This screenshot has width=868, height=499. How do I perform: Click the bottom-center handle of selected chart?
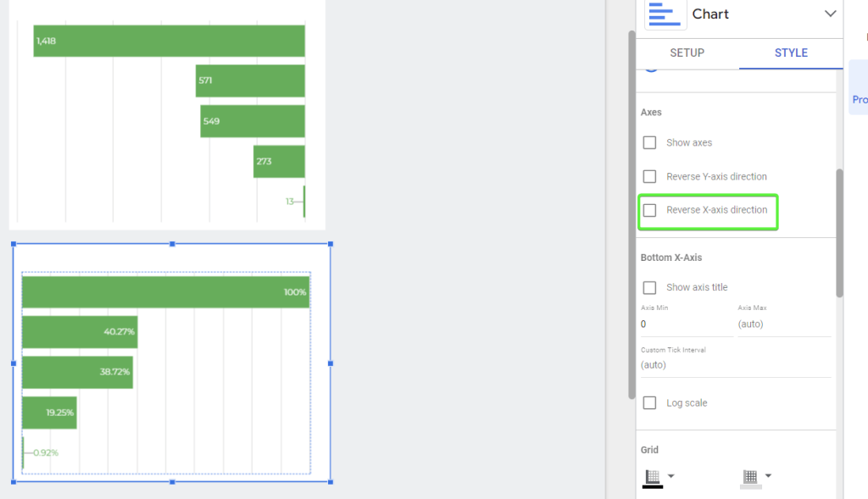tap(172, 482)
